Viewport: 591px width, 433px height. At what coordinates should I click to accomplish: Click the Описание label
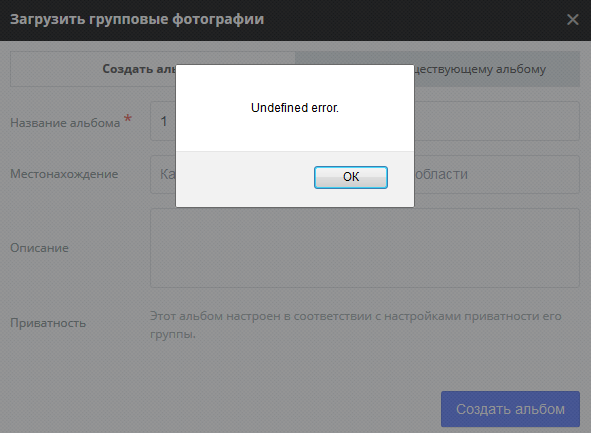click(x=39, y=248)
